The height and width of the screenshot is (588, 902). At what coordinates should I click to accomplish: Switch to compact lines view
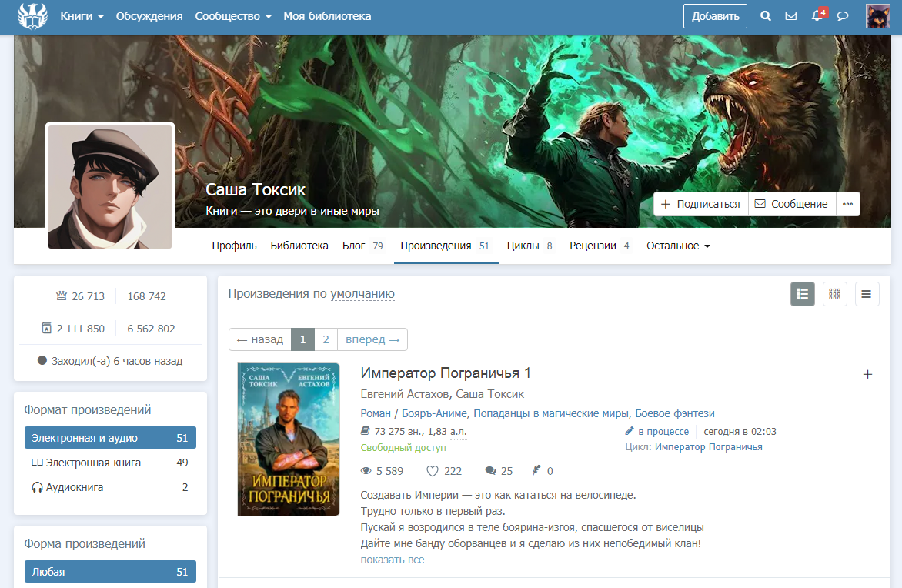coord(867,293)
